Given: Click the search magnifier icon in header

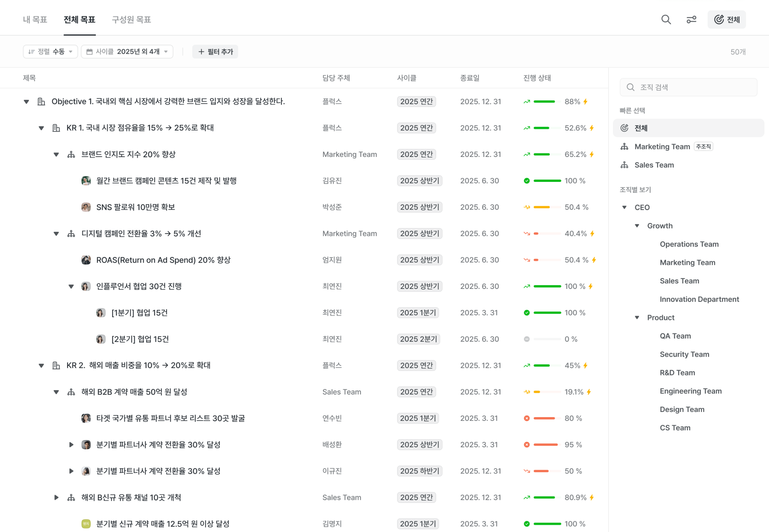Looking at the screenshot, I should pyautogui.click(x=666, y=19).
